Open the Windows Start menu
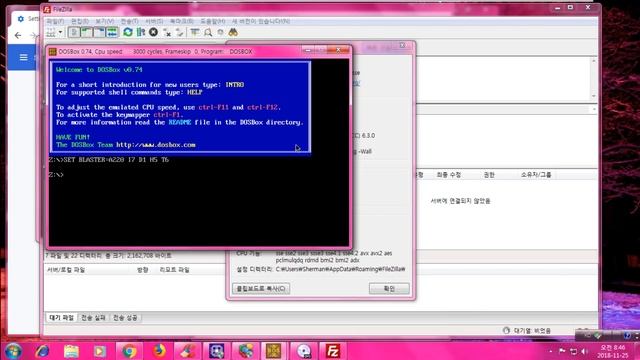Screen dimensions: 640x360 click(x=13, y=351)
